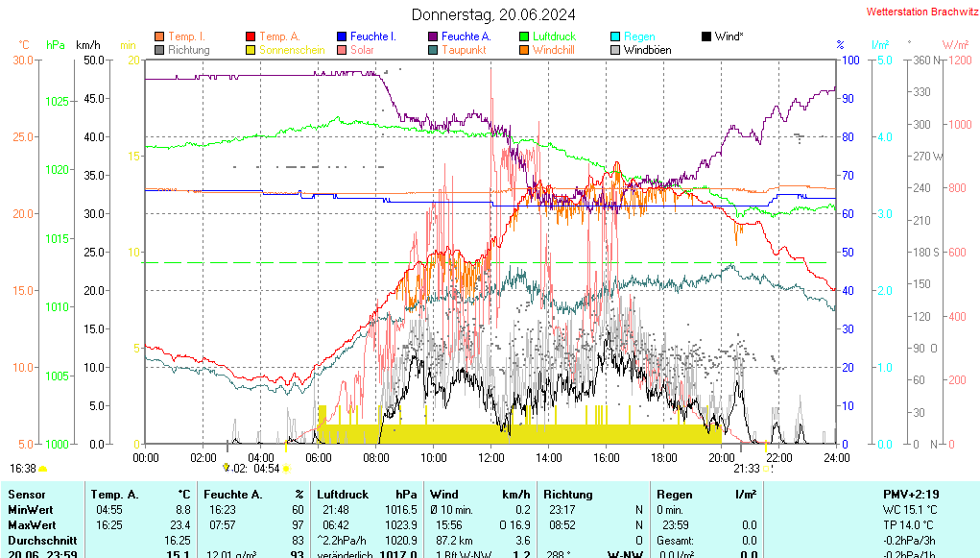The image size is (980, 558).
Task: Click the Luftdruck column header in table
Action: pos(343,495)
